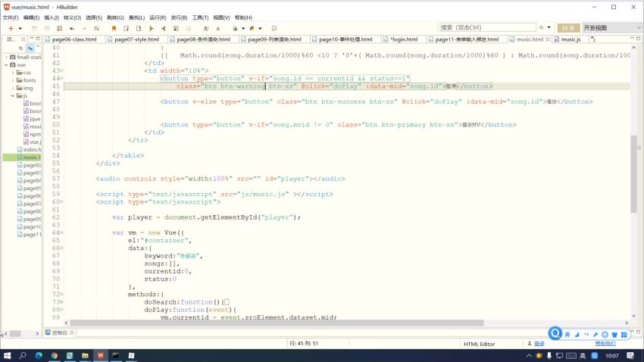Collapse the js folder
This screenshot has height=362, width=644.
click(x=13, y=95)
